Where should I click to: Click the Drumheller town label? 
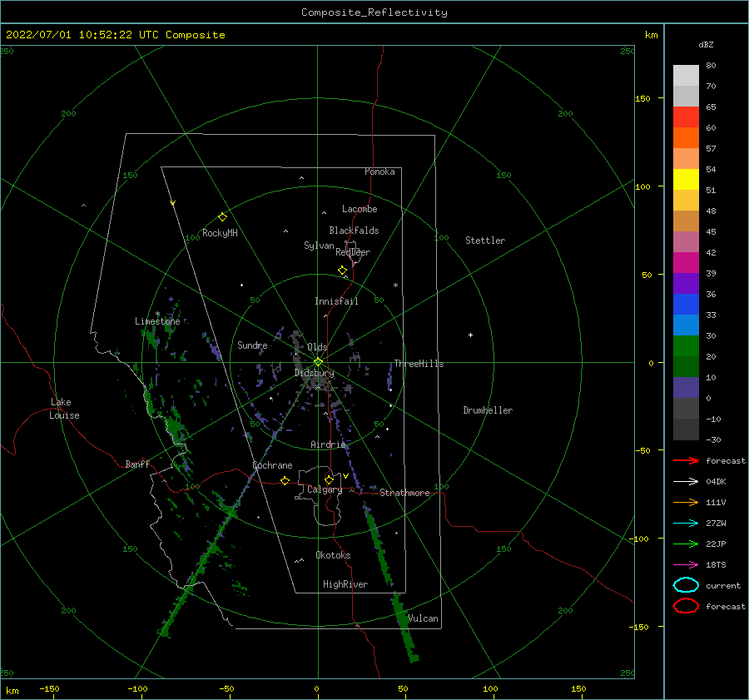pyautogui.click(x=488, y=410)
